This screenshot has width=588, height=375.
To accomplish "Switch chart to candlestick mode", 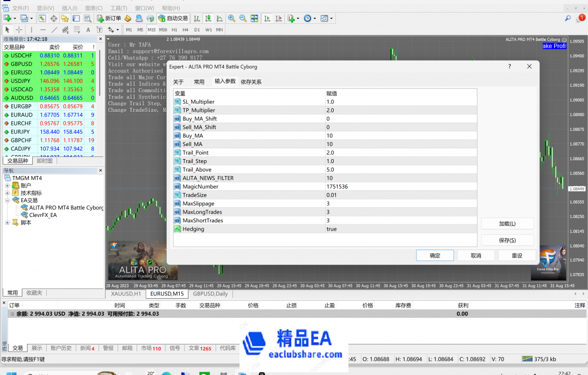I will point(208,18).
